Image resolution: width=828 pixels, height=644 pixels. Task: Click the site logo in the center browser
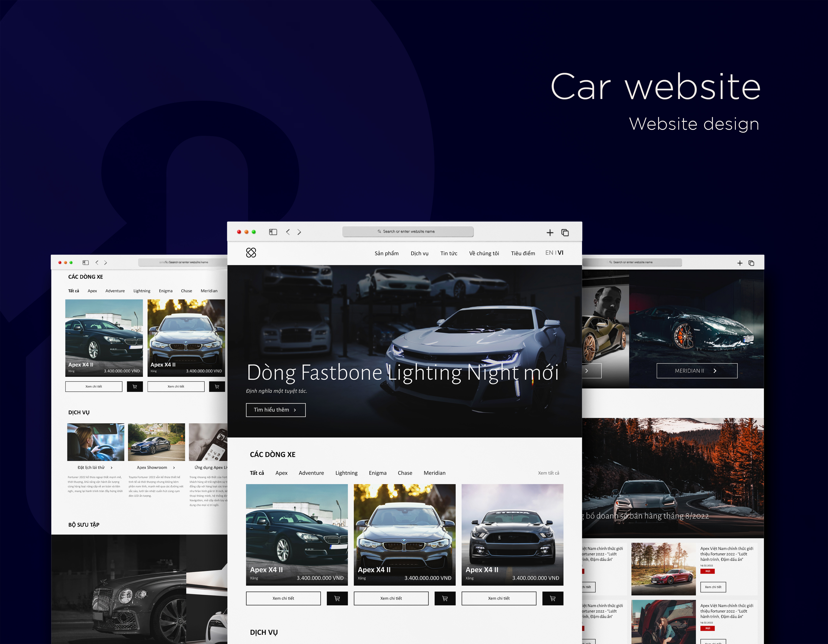tap(251, 253)
